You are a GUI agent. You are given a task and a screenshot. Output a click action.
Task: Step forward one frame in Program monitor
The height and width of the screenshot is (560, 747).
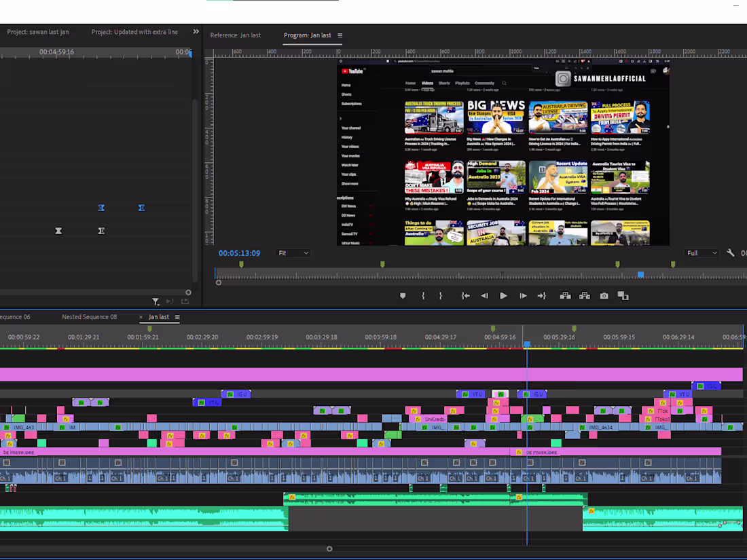click(522, 295)
